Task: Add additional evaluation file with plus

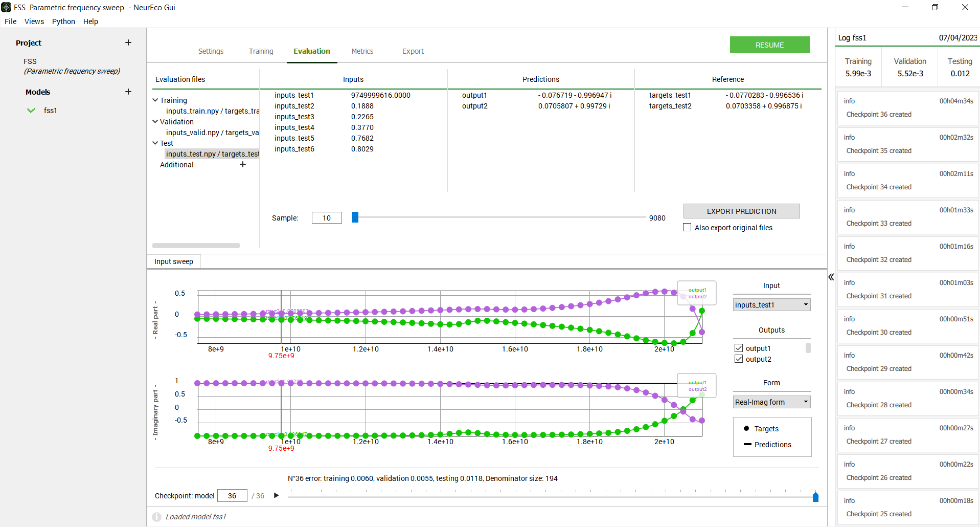Action: click(x=243, y=164)
